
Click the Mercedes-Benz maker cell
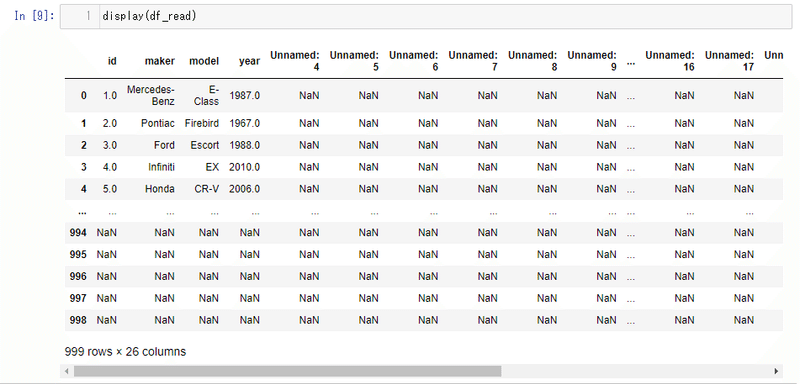[151, 95]
